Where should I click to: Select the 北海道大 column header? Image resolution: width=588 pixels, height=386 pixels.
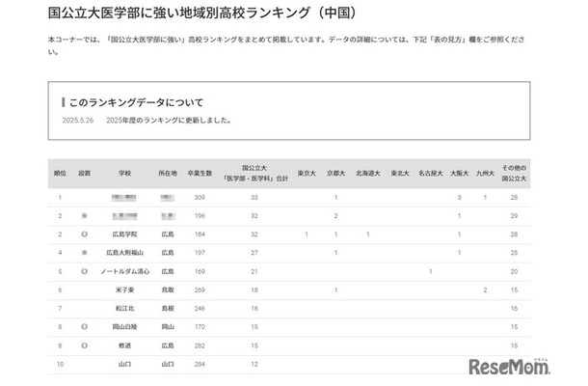pyautogui.click(x=367, y=174)
